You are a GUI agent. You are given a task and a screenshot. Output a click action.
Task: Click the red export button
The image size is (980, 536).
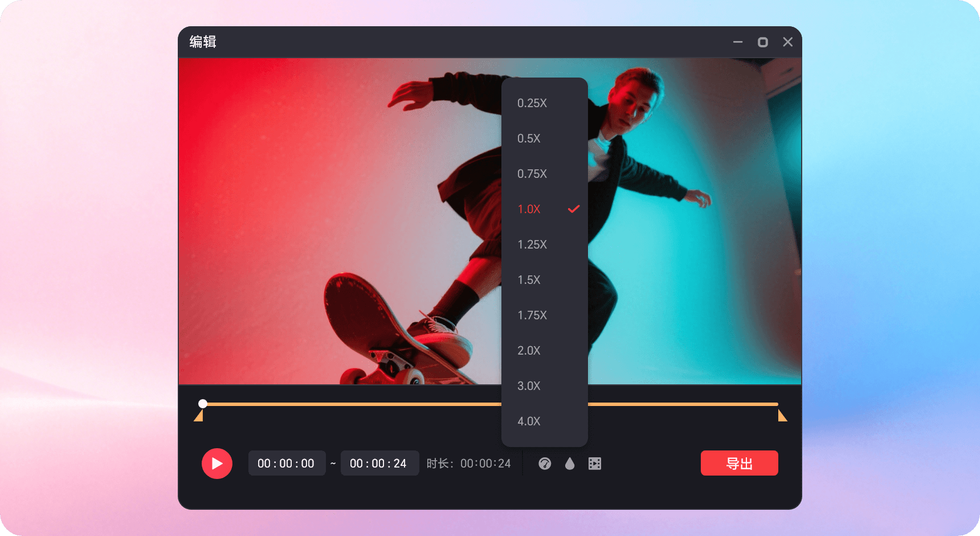(x=739, y=463)
